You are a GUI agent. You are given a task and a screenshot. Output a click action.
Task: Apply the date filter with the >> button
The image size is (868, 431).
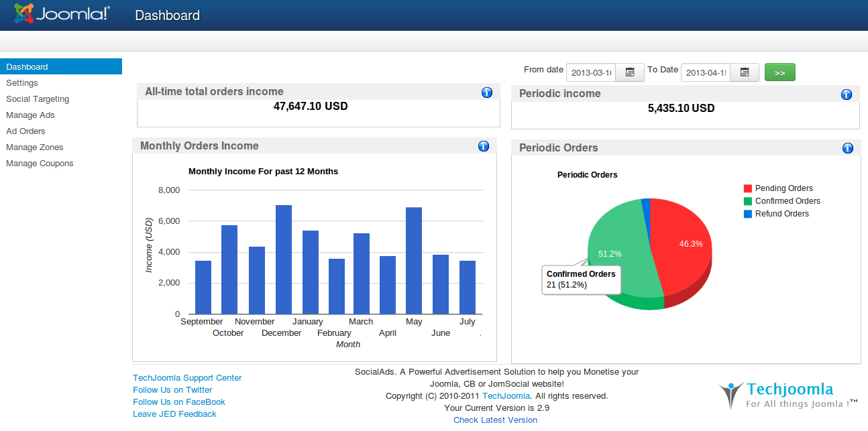click(x=779, y=72)
